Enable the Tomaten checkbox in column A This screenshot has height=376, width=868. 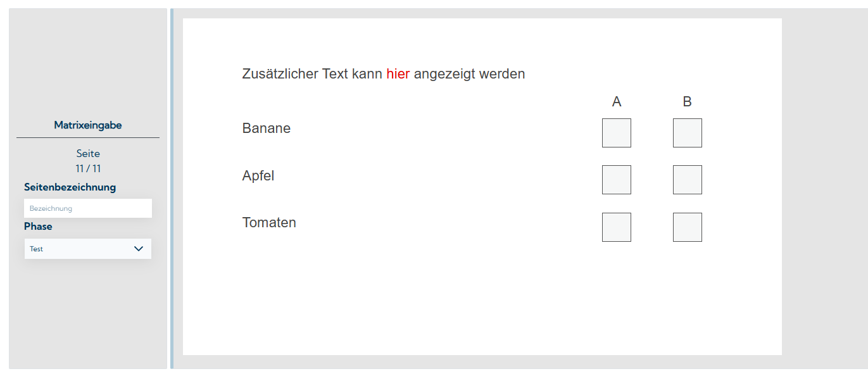[616, 227]
